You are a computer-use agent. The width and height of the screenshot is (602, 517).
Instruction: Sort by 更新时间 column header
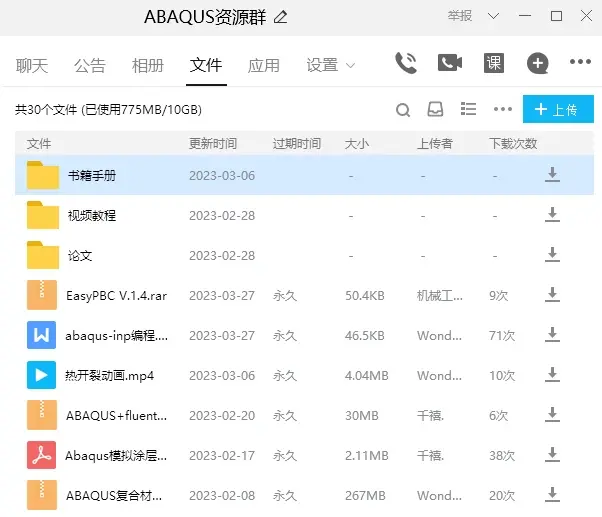pos(213,144)
